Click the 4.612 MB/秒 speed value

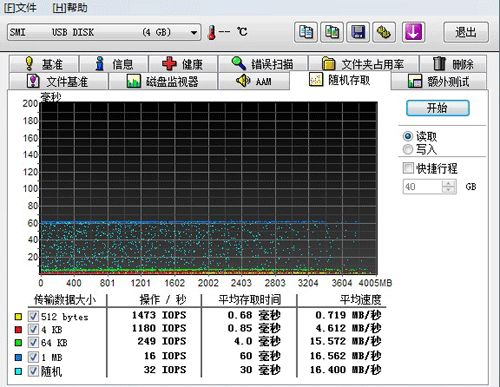click(x=348, y=328)
